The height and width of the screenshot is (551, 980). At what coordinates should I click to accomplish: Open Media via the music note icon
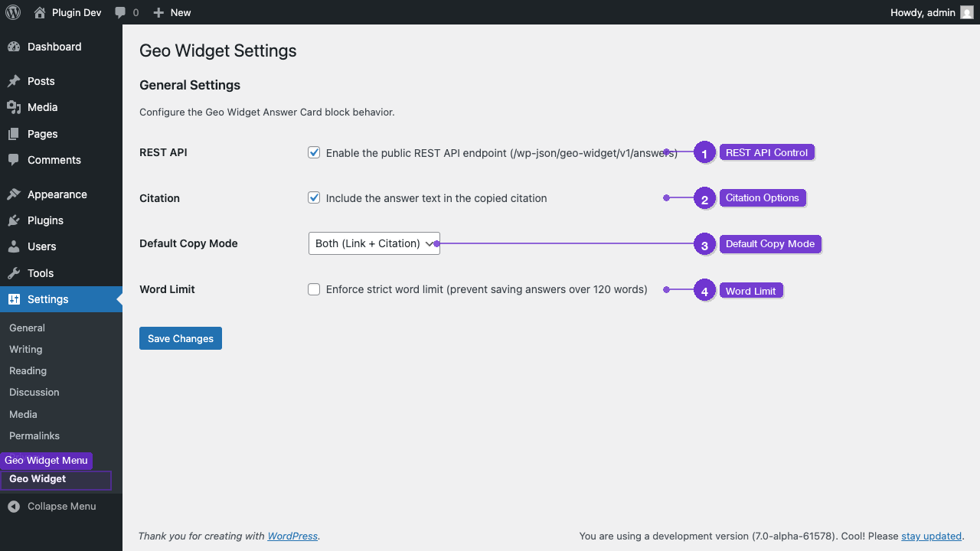15,107
